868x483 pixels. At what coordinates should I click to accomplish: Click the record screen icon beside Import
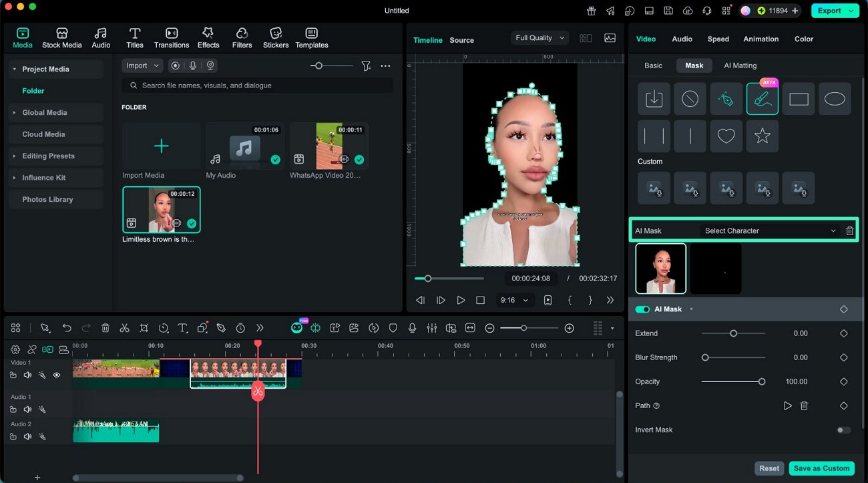pyautogui.click(x=175, y=65)
